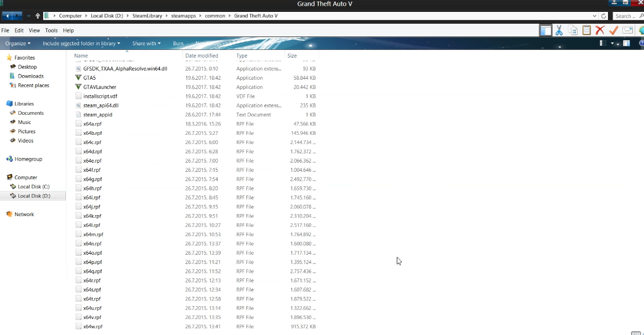The width and height of the screenshot is (644, 335).
Task: Click the GTA5 application icon
Action: (79, 78)
